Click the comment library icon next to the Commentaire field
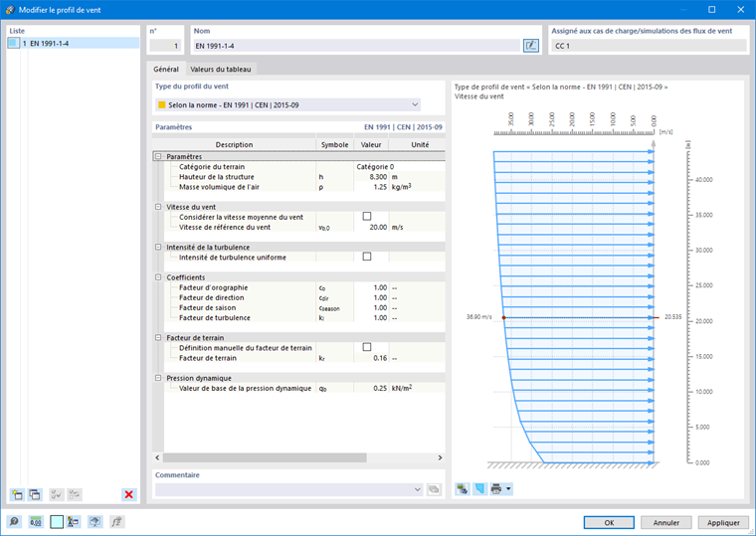The image size is (756, 536). (x=434, y=489)
